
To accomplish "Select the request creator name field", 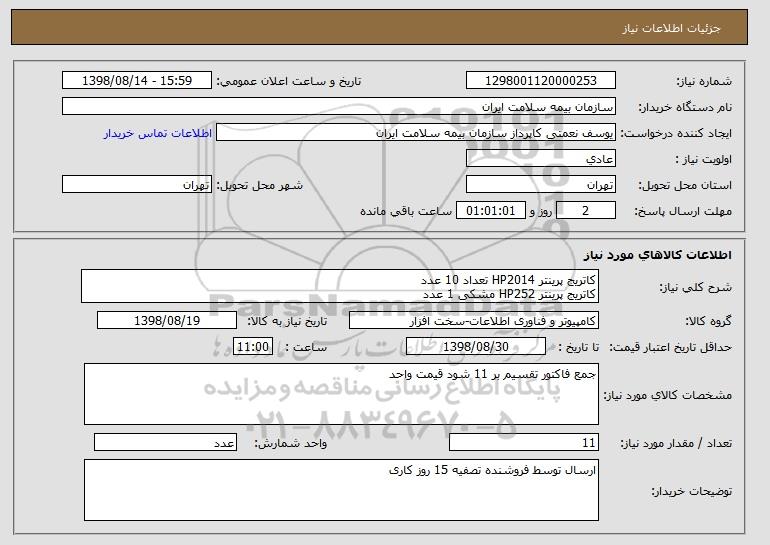I will (x=416, y=133).
